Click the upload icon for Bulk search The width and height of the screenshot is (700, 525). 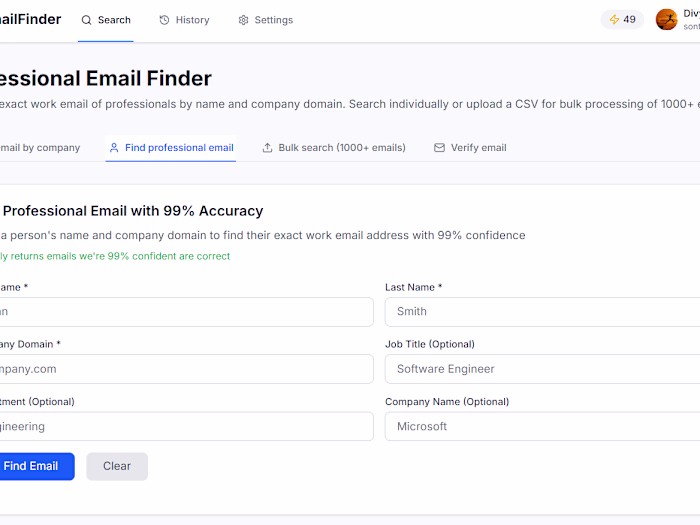pos(267,148)
